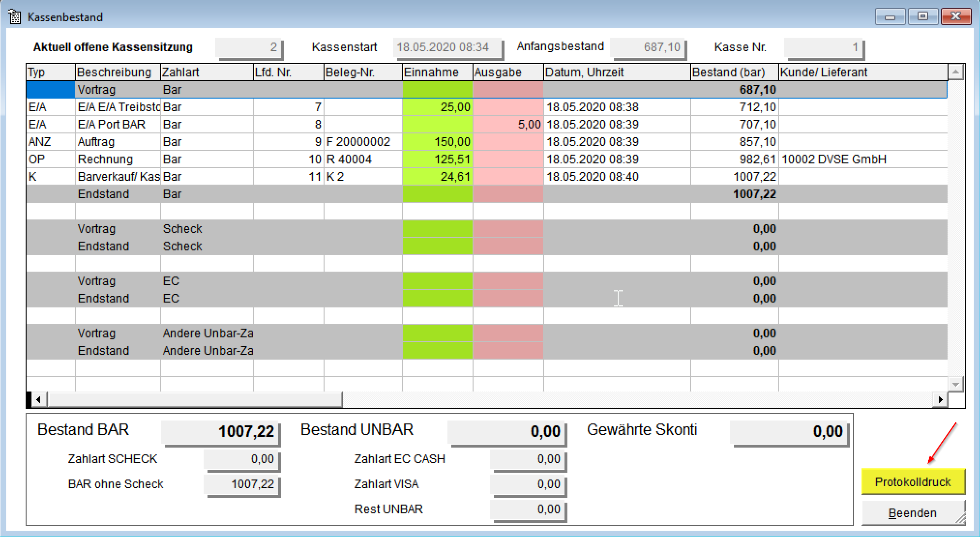Click Beleg-Nr. R 40004 cell
The width and height of the screenshot is (980, 537).
[363, 159]
